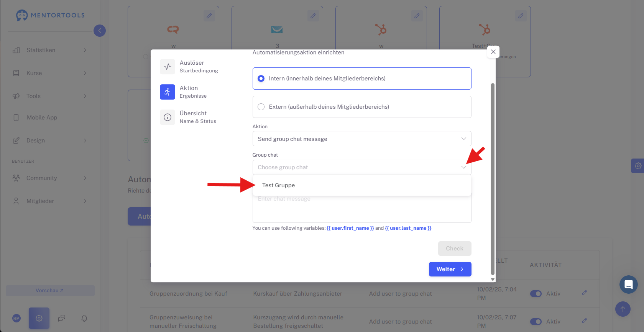The width and height of the screenshot is (644, 332).
Task: Edit the Gruppenzuordnung bei Kauf automation
Action: pos(585,293)
